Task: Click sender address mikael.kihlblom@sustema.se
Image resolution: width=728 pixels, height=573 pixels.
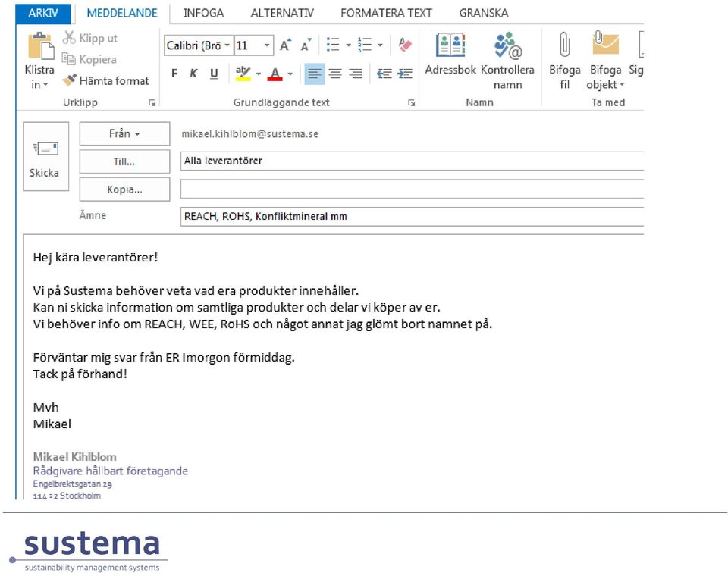Action: [249, 133]
